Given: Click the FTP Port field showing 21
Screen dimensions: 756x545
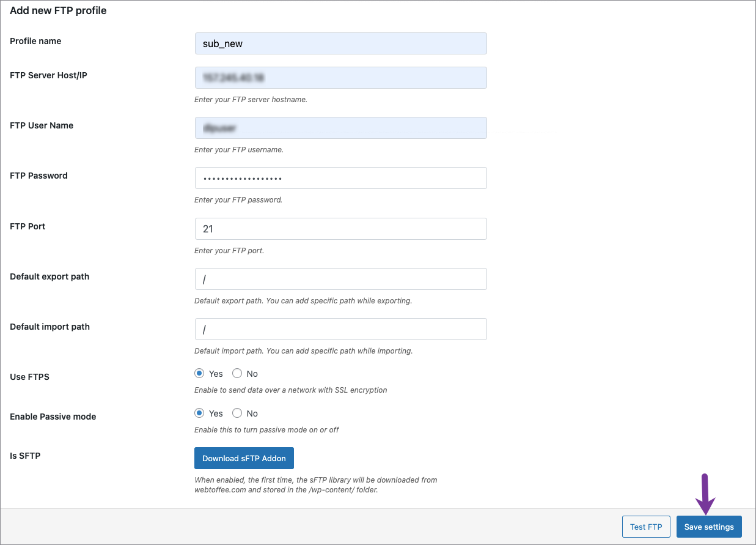Looking at the screenshot, I should click(x=340, y=228).
